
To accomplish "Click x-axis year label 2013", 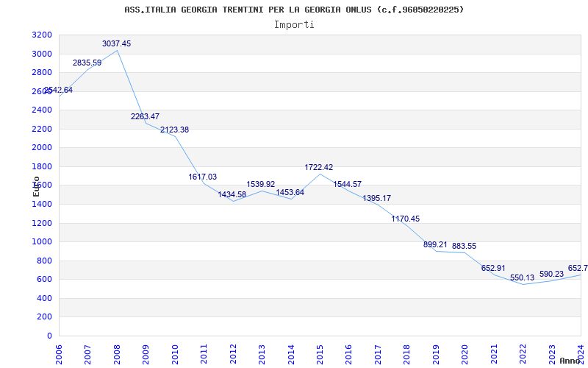I will (x=262, y=355).
